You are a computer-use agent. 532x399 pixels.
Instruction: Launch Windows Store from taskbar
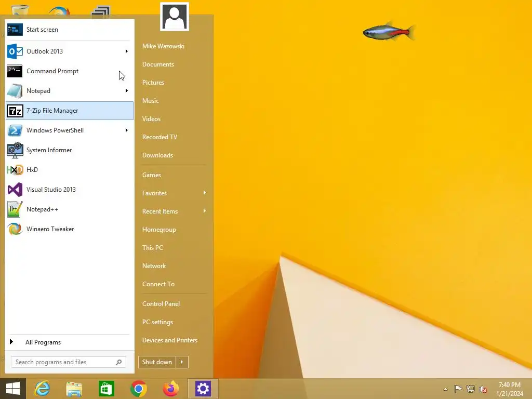[106, 389]
